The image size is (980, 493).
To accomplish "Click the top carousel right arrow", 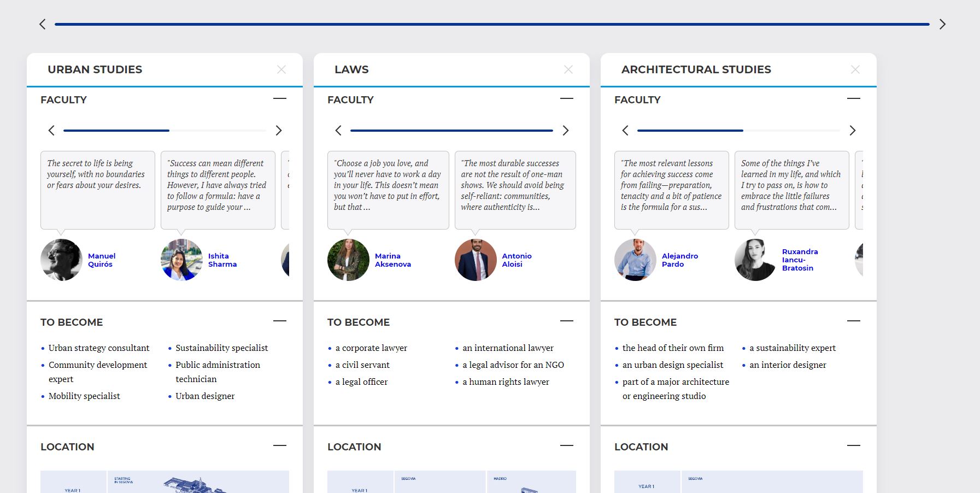I will (942, 24).
